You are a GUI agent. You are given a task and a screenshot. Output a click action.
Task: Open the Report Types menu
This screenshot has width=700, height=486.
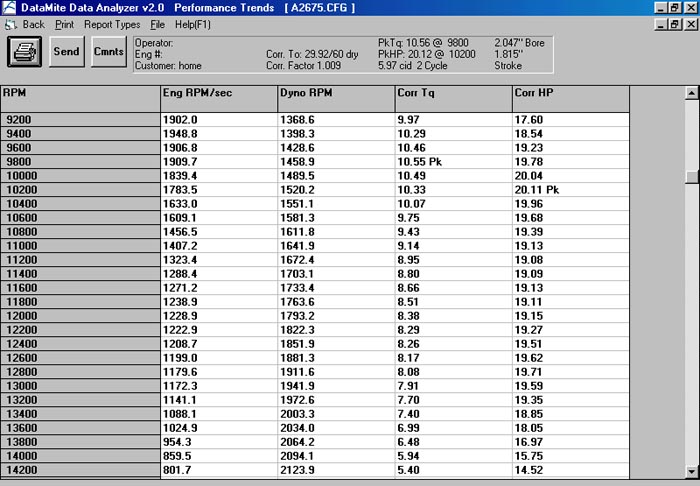[x=112, y=25]
